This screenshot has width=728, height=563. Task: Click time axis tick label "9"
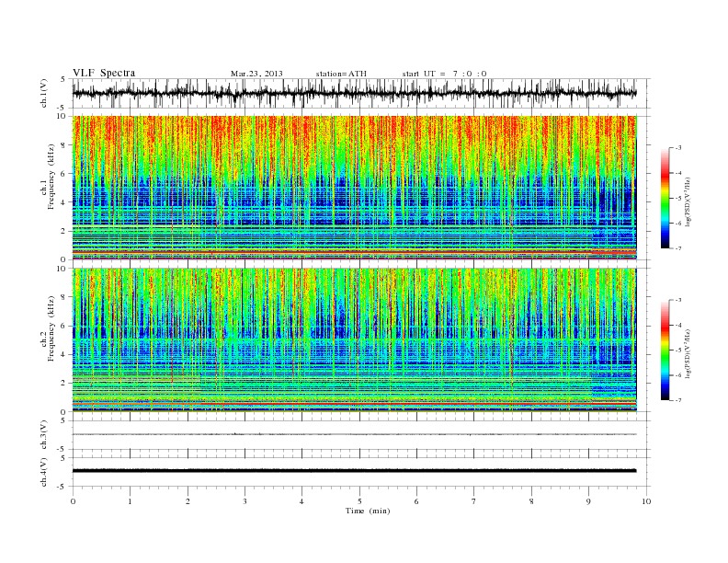[x=588, y=501]
